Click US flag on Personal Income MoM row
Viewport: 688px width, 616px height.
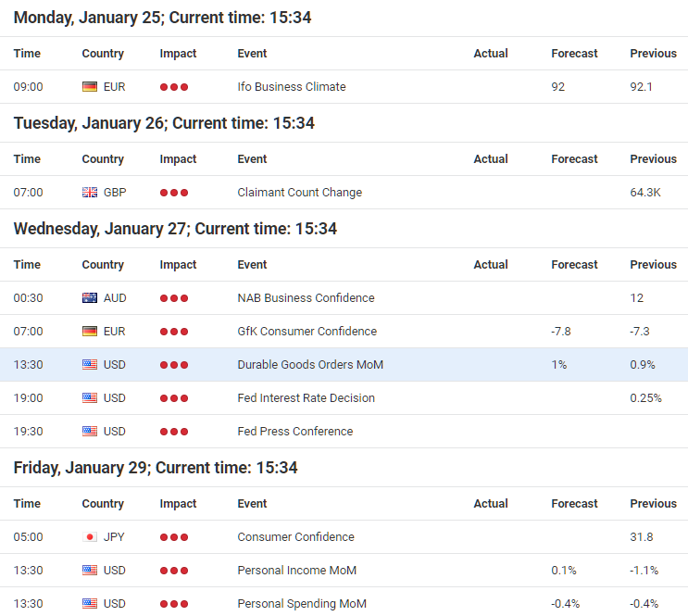coord(90,571)
